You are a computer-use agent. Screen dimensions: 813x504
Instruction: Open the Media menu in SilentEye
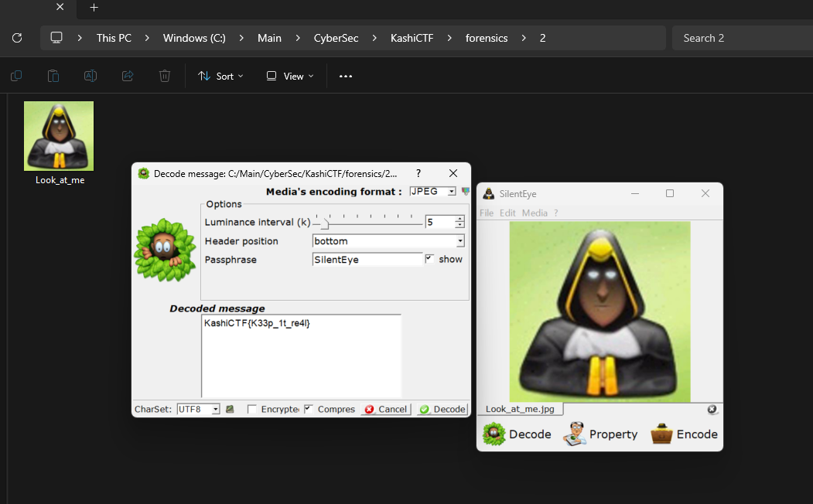[534, 213]
